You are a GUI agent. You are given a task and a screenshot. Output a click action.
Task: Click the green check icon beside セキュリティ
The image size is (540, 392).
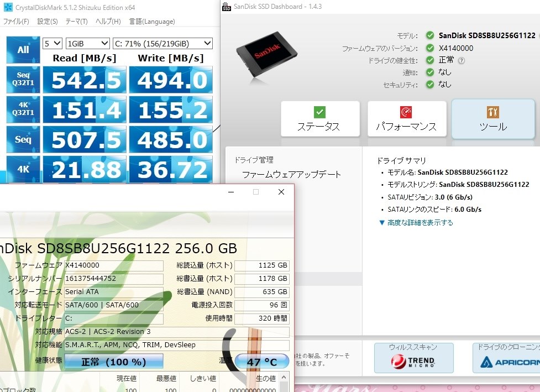click(430, 85)
